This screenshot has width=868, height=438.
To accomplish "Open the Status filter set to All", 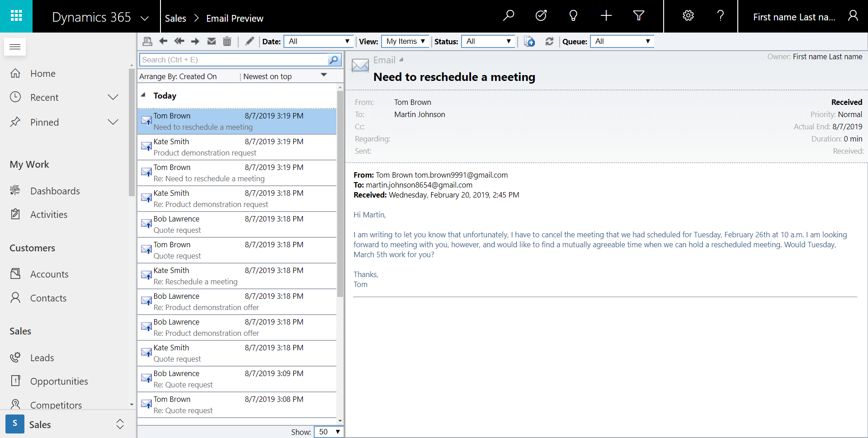I will [488, 41].
